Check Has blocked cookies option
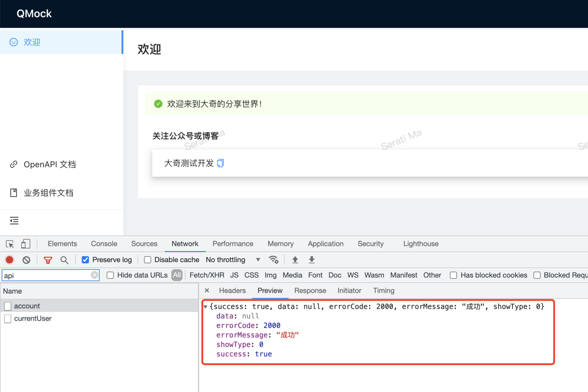Viewport: 588px width, 392px height. point(454,275)
